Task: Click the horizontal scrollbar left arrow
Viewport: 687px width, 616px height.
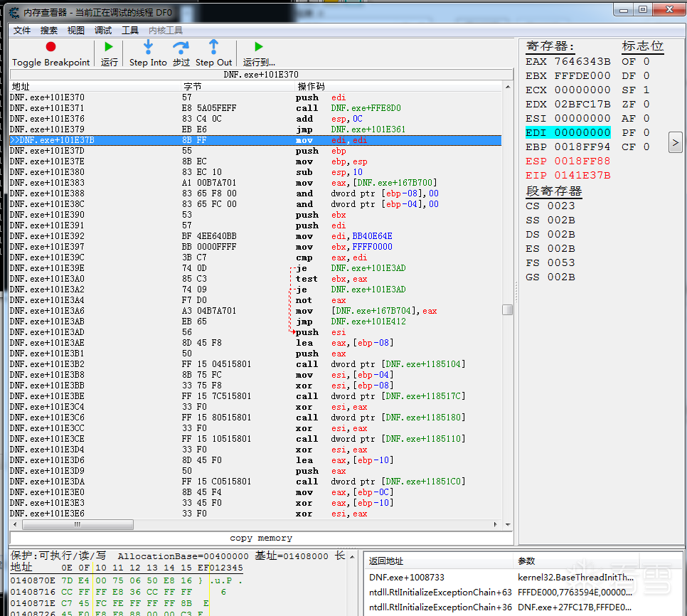Action: [x=16, y=524]
